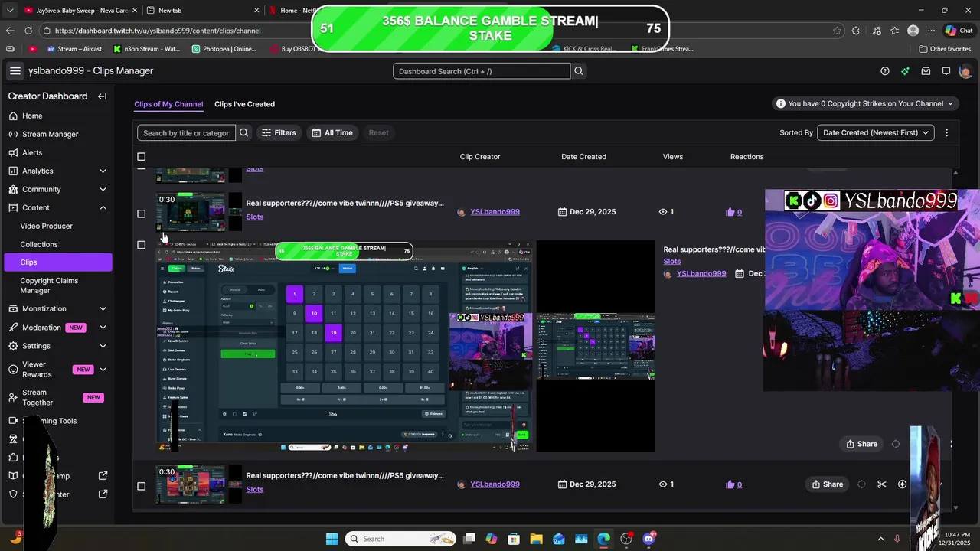Open Stream Together in the sidebar
Viewport: 980px width, 551px height.
57,397
